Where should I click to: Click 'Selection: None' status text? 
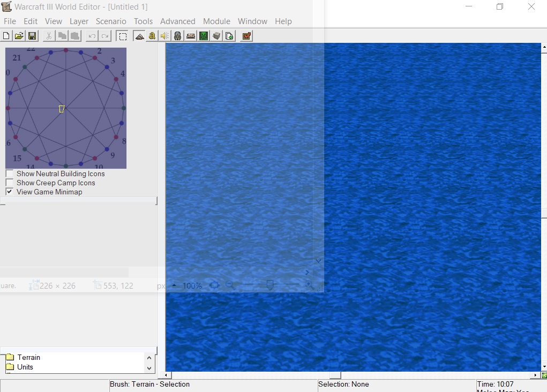tap(343, 384)
